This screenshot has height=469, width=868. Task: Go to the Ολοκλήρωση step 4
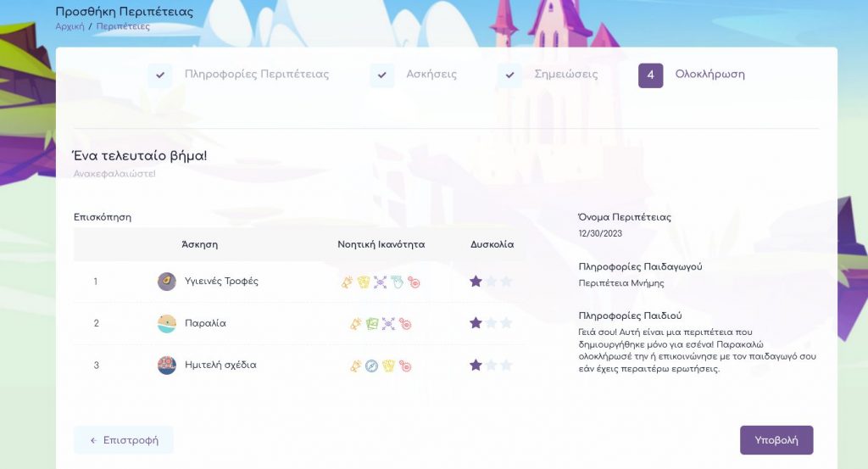[651, 75]
